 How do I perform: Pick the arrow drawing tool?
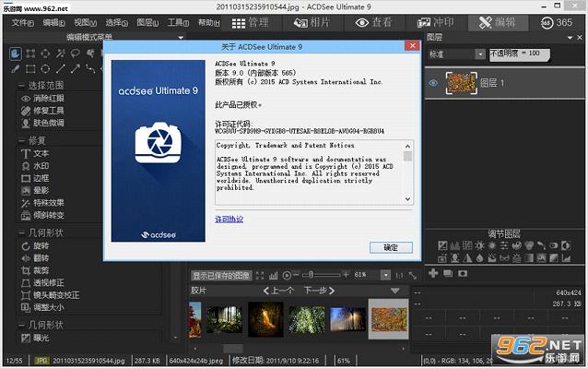click(x=75, y=68)
